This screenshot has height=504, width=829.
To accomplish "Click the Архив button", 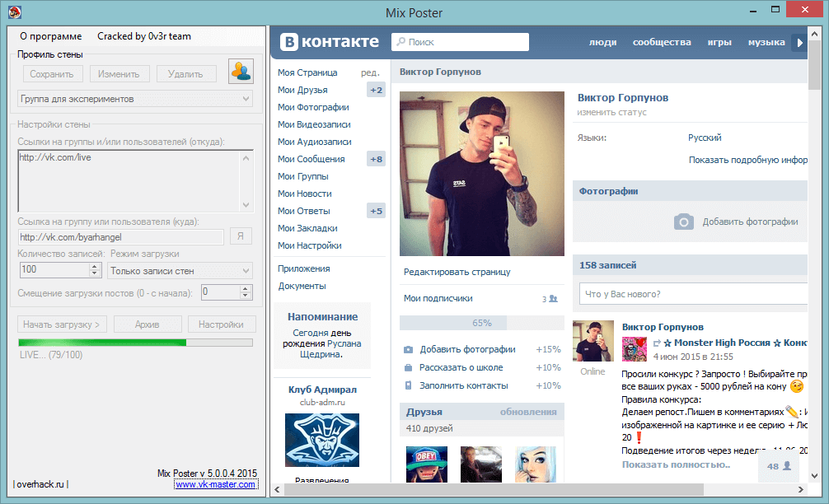I will [147, 324].
